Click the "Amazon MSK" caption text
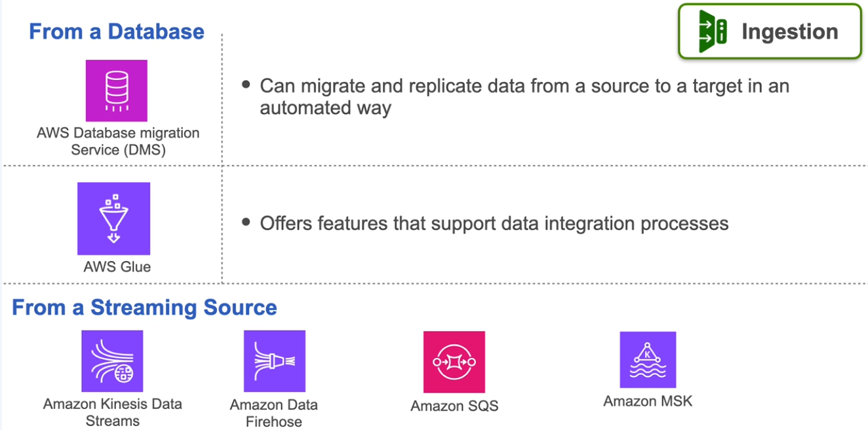The width and height of the screenshot is (868, 430). pyautogui.click(x=648, y=401)
